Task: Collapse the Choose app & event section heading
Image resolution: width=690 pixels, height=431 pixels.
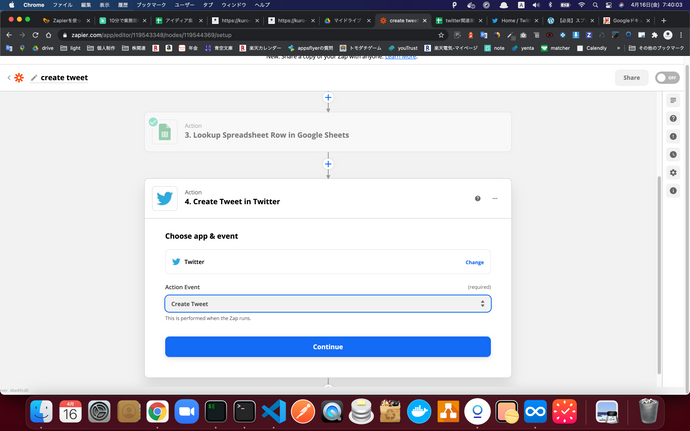Action: click(x=202, y=236)
